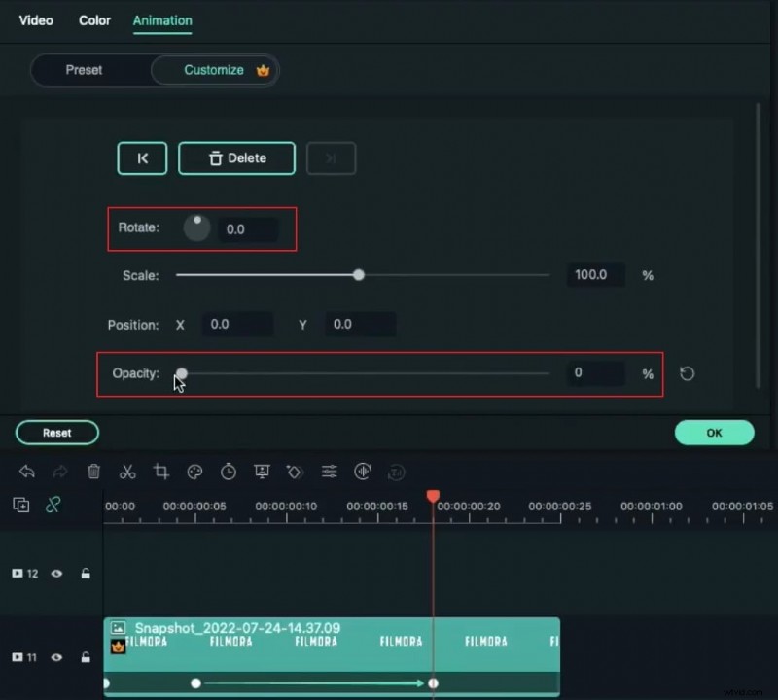This screenshot has height=700, width=778.
Task: Switch to the Video tab
Action: (x=36, y=20)
